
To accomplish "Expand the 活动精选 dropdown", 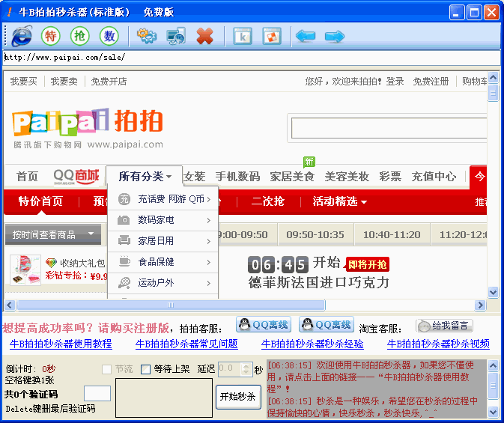I will [x=339, y=201].
